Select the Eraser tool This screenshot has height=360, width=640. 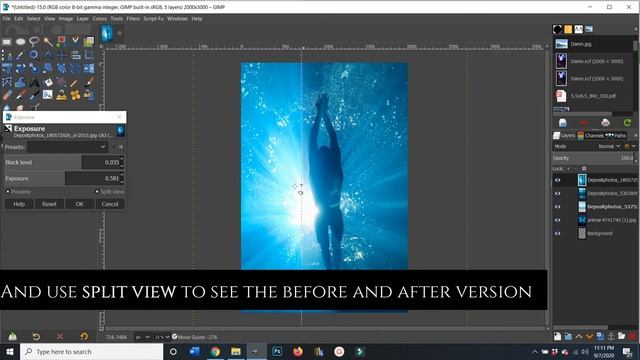pyautogui.click(x=7, y=96)
